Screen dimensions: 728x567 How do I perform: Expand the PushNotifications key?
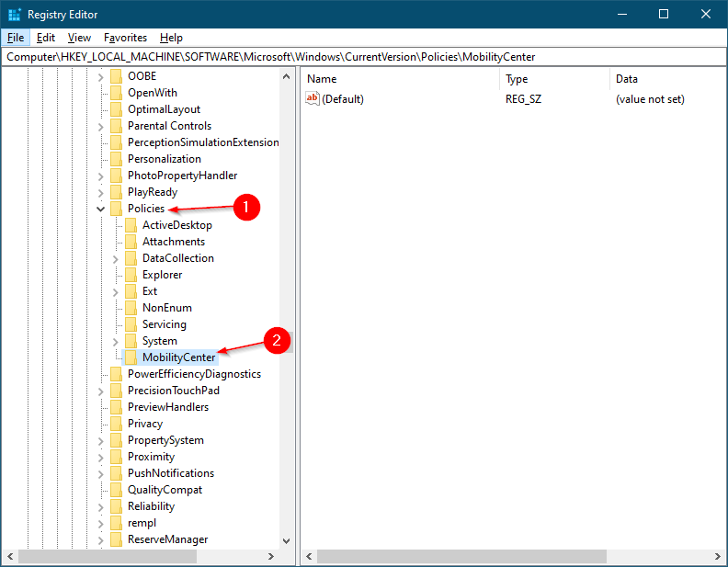[x=101, y=474]
